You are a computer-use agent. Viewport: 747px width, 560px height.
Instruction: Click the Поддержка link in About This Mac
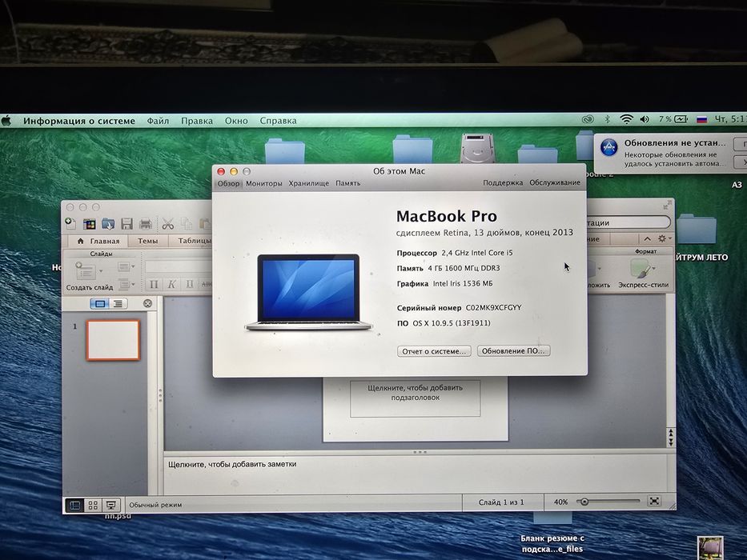503,183
